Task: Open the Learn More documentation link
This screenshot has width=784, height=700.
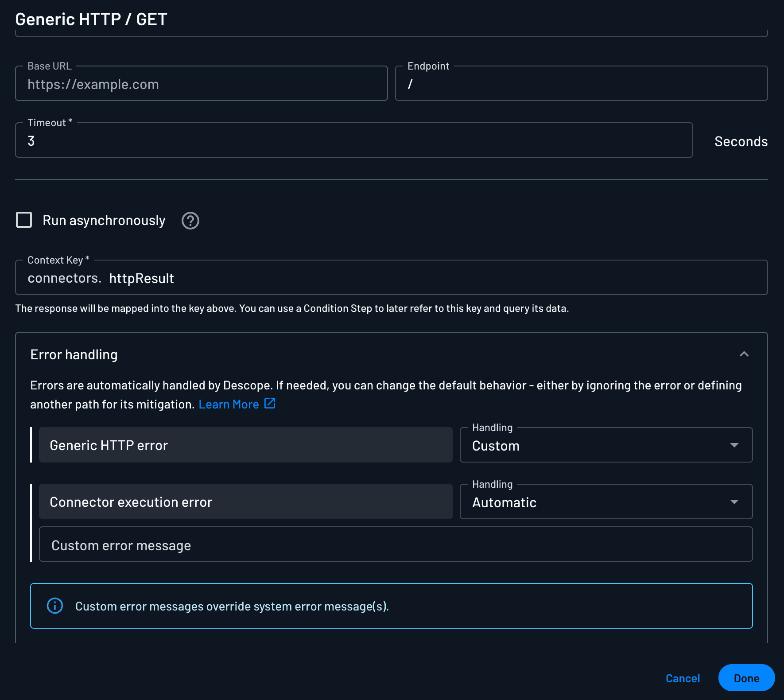Action: 229,404
